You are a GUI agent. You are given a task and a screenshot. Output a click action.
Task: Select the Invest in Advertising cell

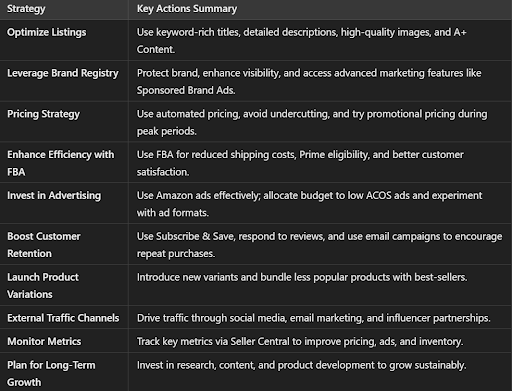tap(54, 196)
